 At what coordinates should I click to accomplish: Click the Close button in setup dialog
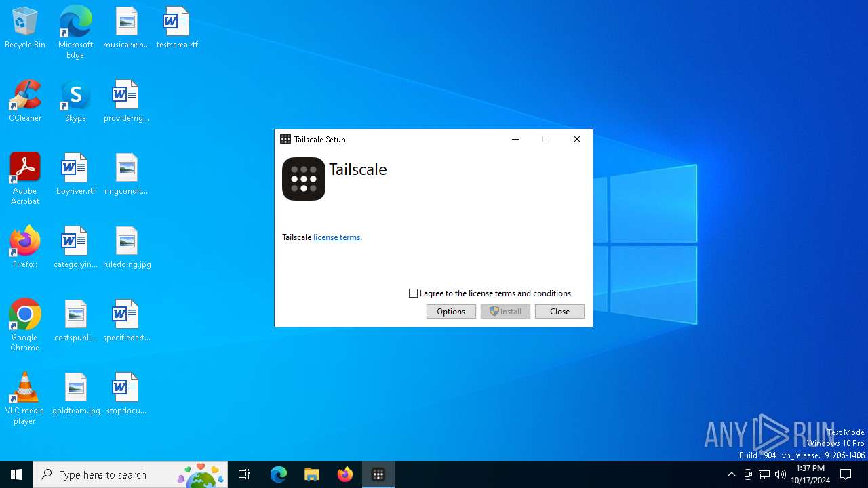click(x=559, y=311)
